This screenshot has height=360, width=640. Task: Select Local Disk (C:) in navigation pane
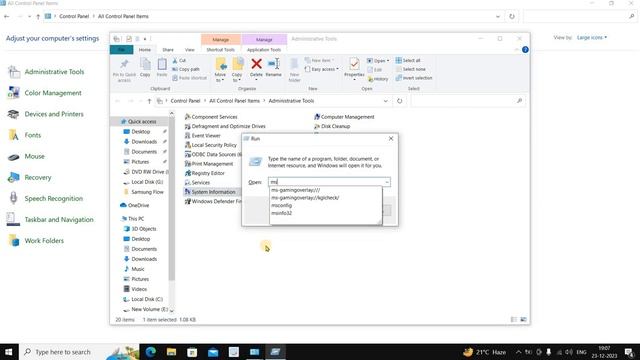tap(143, 299)
